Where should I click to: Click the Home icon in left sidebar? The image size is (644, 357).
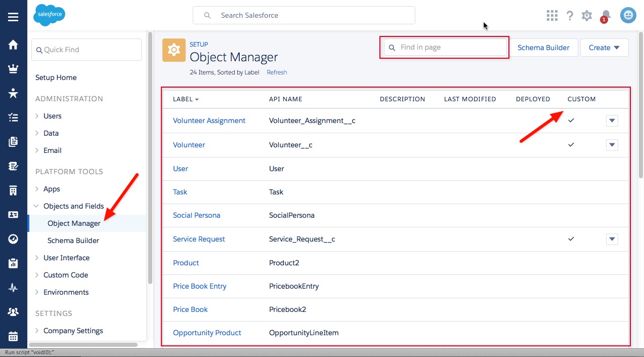coord(13,45)
